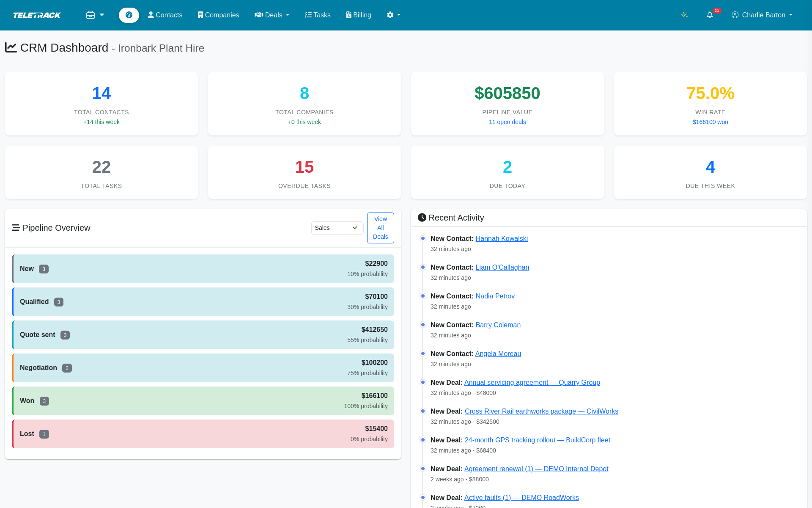Click the CRM Dashboard chart icon

(x=11, y=48)
